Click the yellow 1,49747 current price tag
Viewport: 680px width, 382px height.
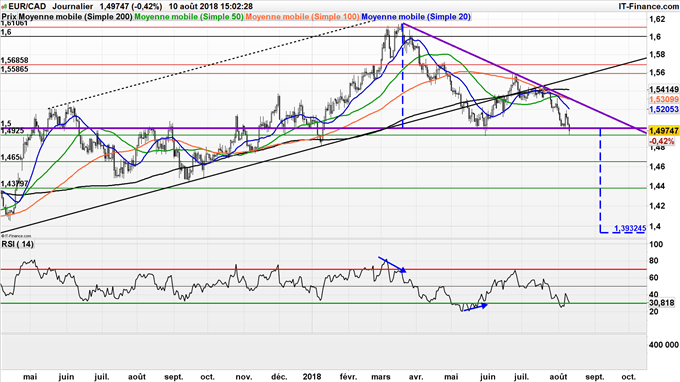tap(664, 131)
